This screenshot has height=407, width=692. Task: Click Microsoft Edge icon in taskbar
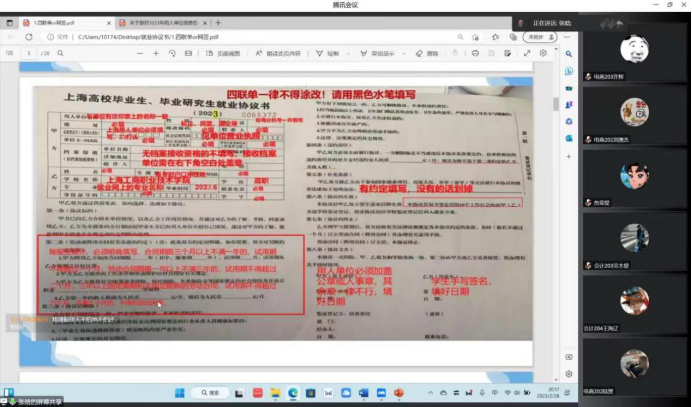pyautogui.click(x=293, y=393)
